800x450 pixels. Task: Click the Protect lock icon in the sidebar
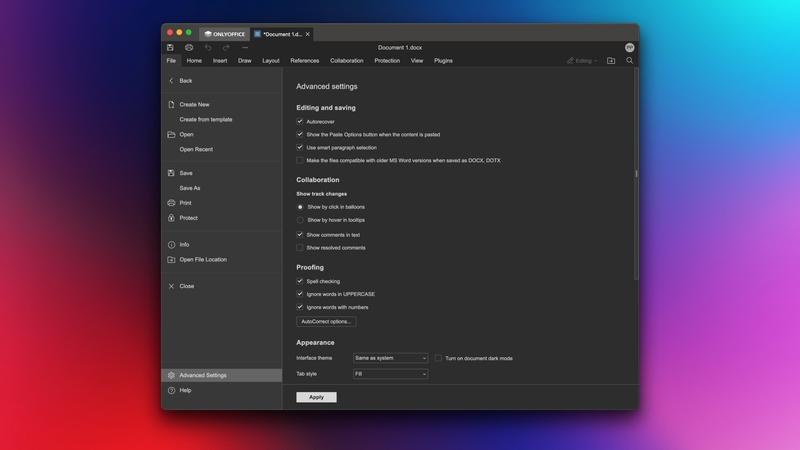pyautogui.click(x=172, y=218)
